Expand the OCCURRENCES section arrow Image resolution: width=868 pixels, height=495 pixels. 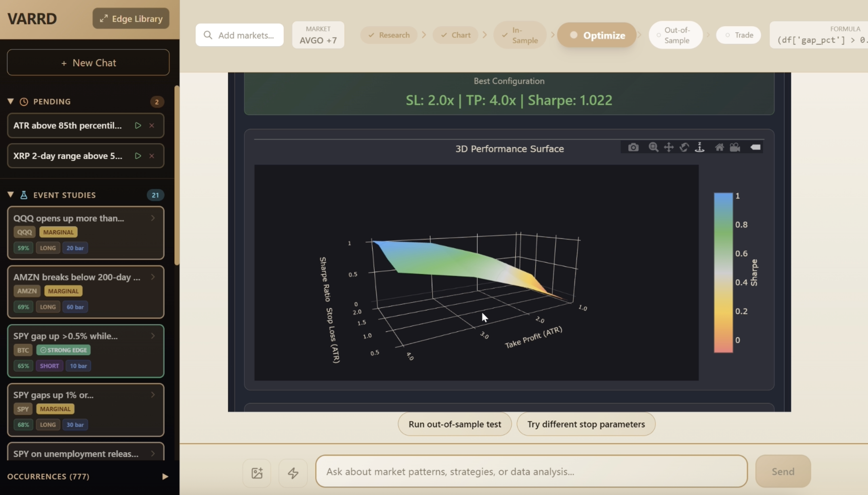click(165, 476)
